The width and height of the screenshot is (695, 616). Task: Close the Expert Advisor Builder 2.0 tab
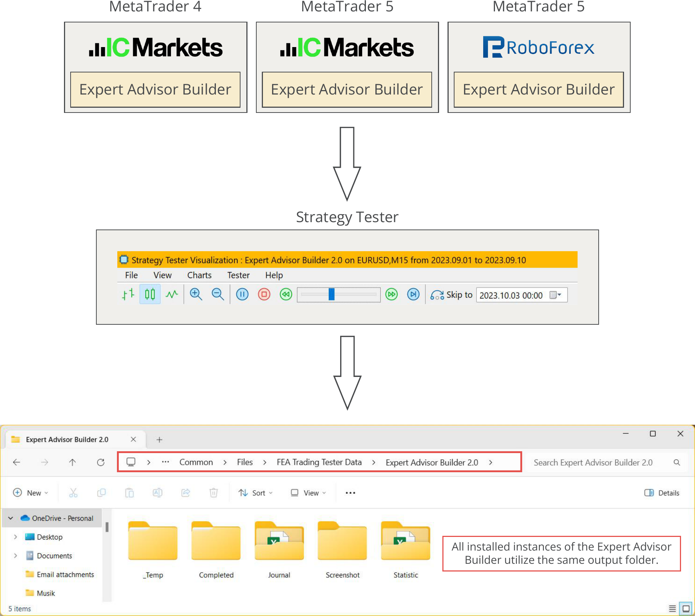coord(133,439)
